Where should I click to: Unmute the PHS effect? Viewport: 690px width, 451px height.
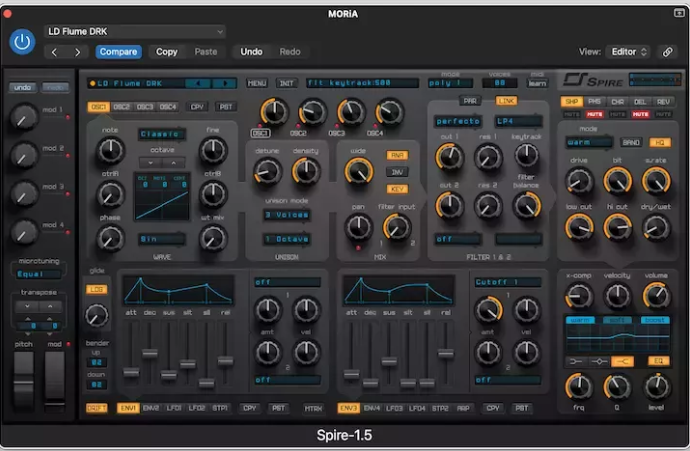[594, 114]
